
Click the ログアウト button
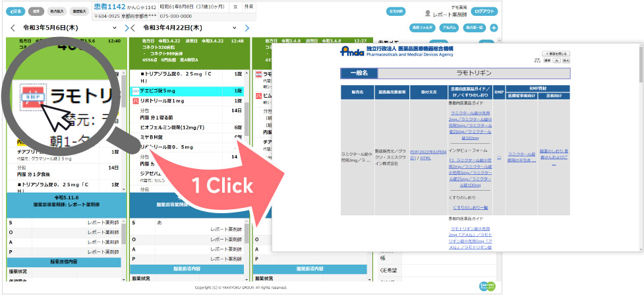(x=484, y=11)
